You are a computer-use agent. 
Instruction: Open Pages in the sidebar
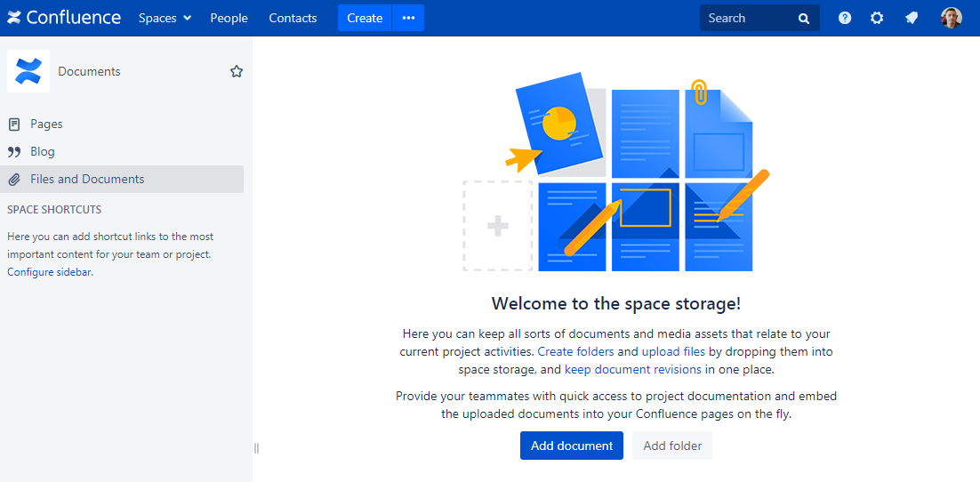coord(46,125)
